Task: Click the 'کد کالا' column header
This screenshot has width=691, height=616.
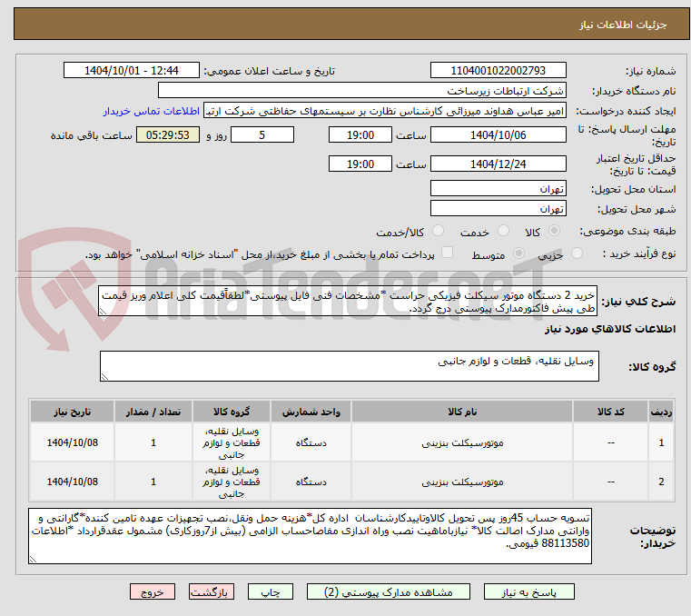Action: tap(610, 412)
